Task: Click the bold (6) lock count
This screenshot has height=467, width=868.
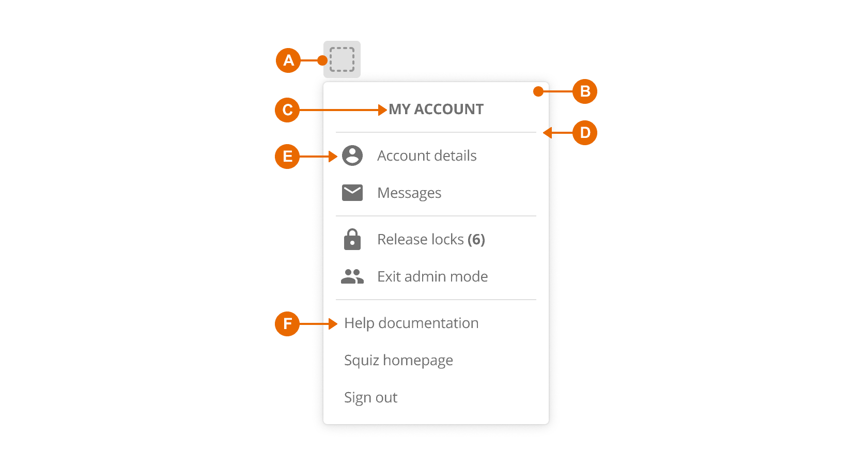Action: pos(476,240)
